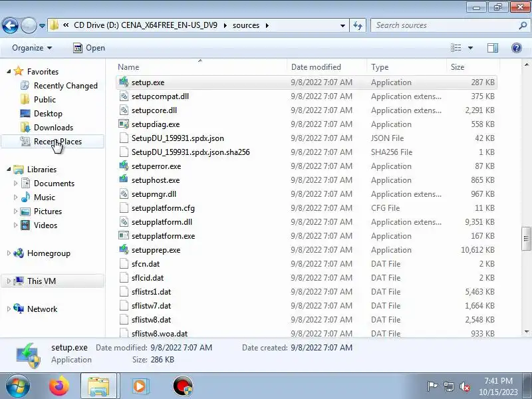Click the scrollbar down arrow
This screenshot has height=399, width=532.
(526, 332)
